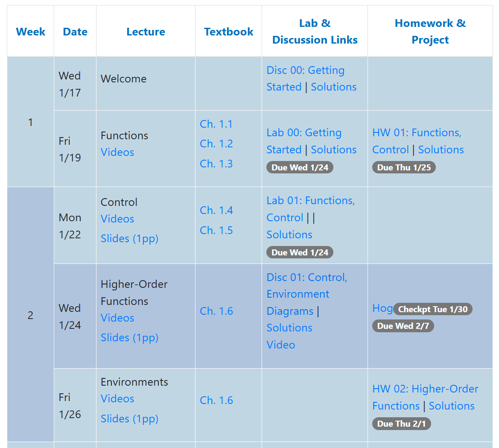This screenshot has width=499, height=448.
Task: Open Slides (1pp) under Control lecture
Action: click(129, 238)
